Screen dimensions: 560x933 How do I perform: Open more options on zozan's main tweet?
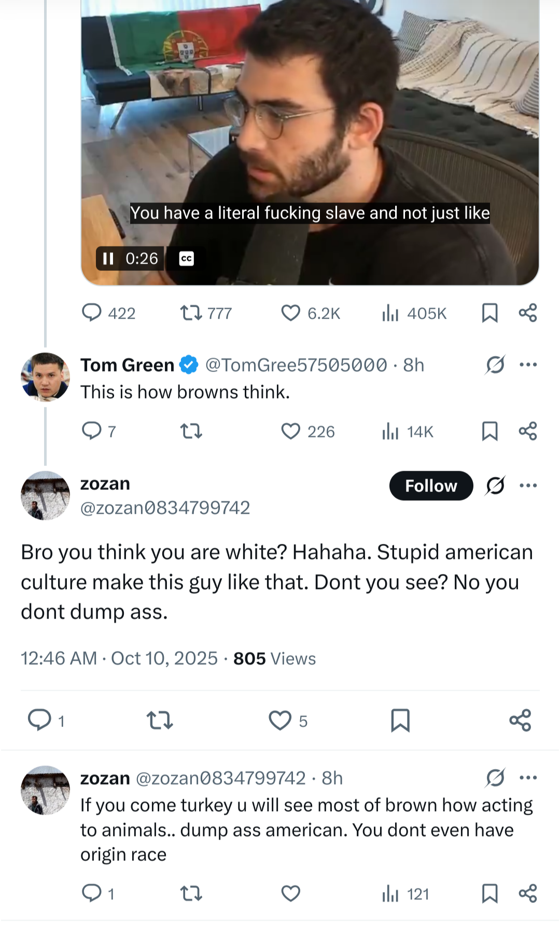pyautogui.click(x=528, y=486)
